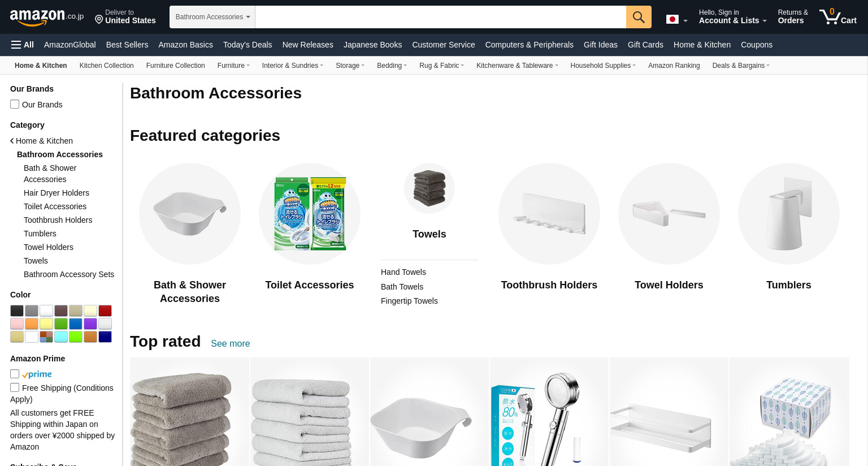Select the Japan flag language selector
This screenshot has height=466, width=868.
676,20
